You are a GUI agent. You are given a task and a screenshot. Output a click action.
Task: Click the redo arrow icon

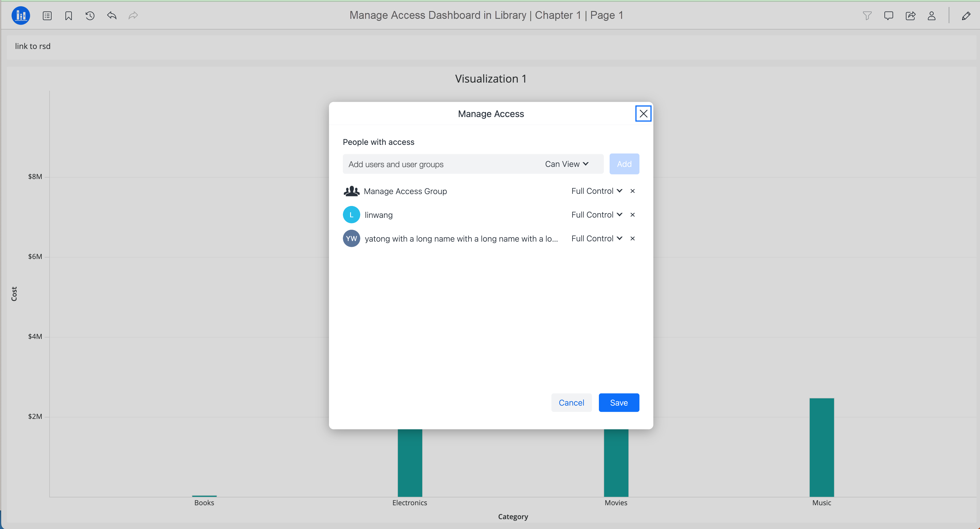[x=133, y=16]
